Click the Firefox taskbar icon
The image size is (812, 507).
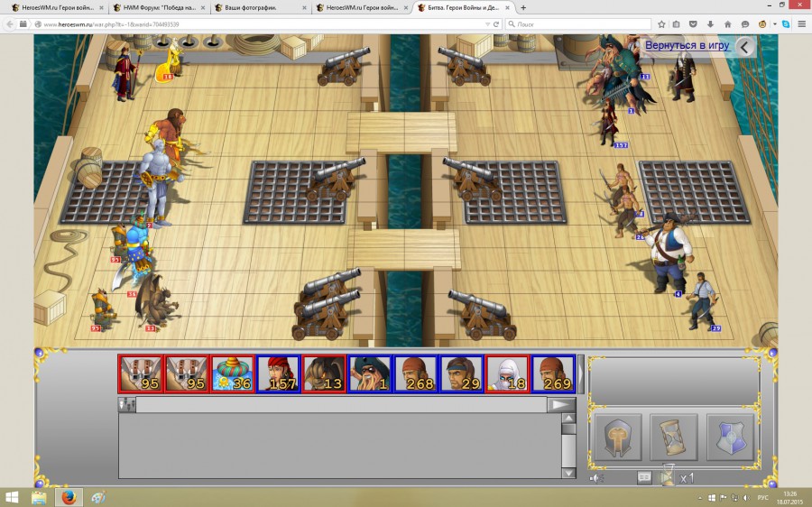pos(69,498)
